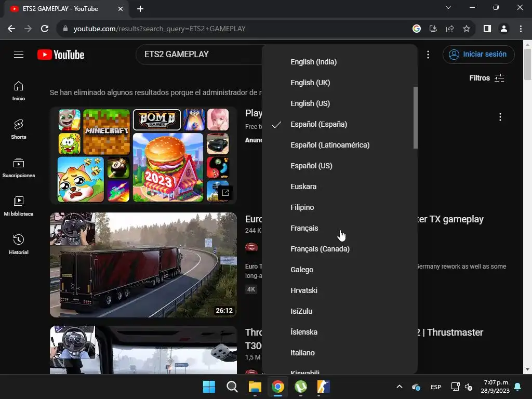Toggle the browser side panel
This screenshot has width=532, height=399.
tap(487, 29)
